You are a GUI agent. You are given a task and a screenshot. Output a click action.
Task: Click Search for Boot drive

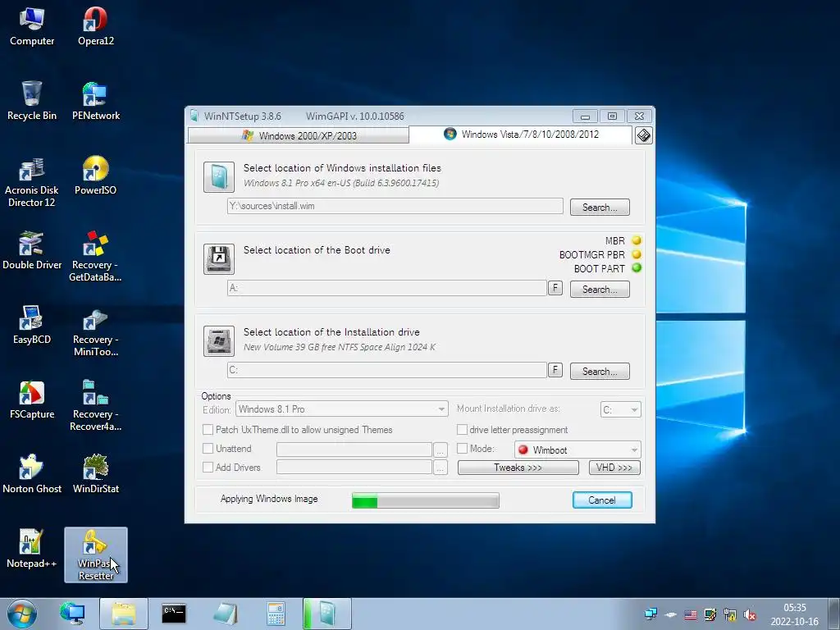coord(600,290)
